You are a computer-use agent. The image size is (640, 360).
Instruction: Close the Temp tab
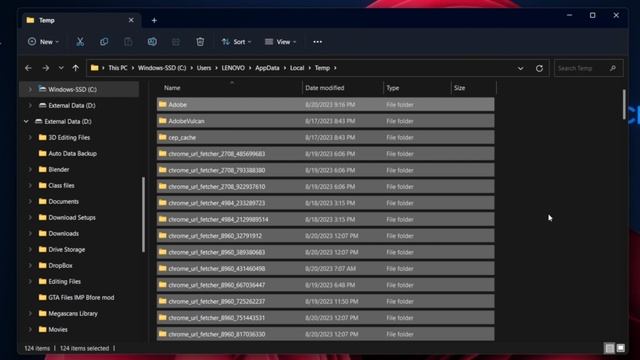point(131,20)
